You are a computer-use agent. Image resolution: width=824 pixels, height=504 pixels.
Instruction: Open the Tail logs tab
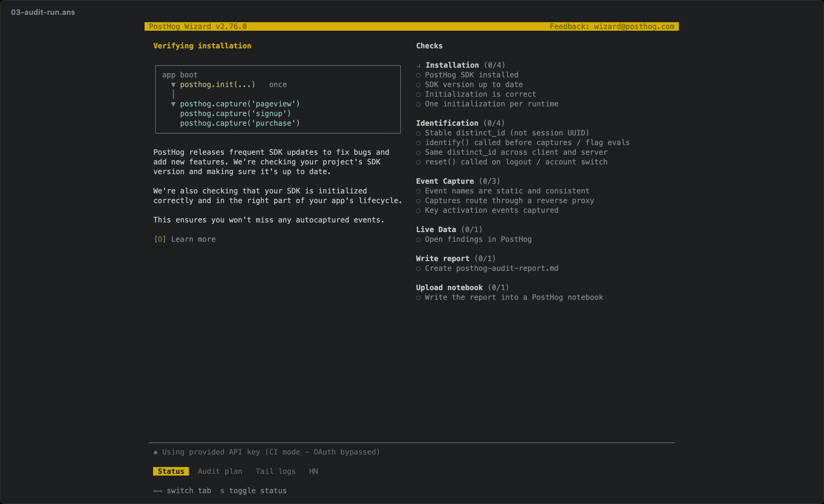coord(275,471)
